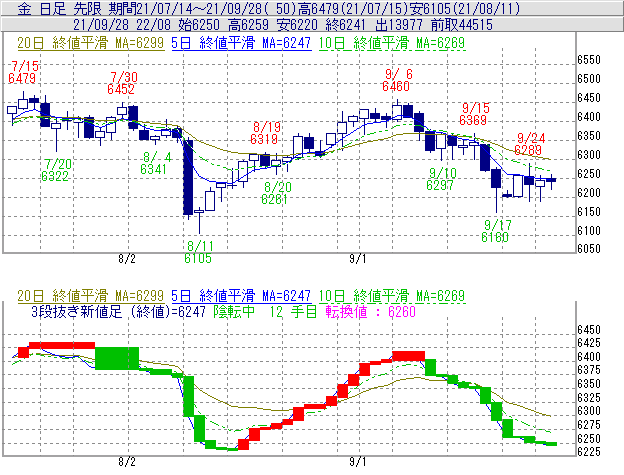Screen dimensions: 624x475
Task: Click the 陰転中 12 手目 status text
Action: pyautogui.click(x=265, y=311)
